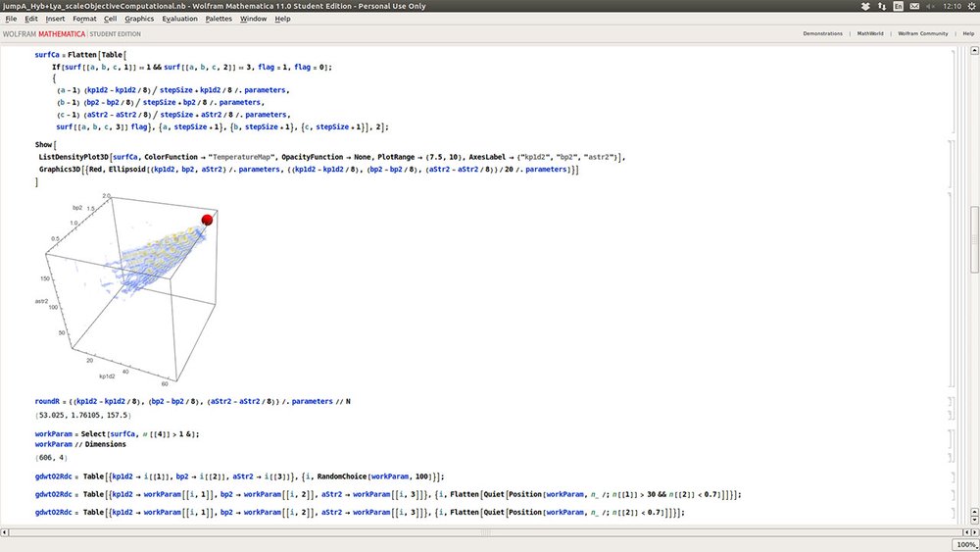
Task: Click the vertical scrollbar thumb
Action: pyautogui.click(x=974, y=239)
